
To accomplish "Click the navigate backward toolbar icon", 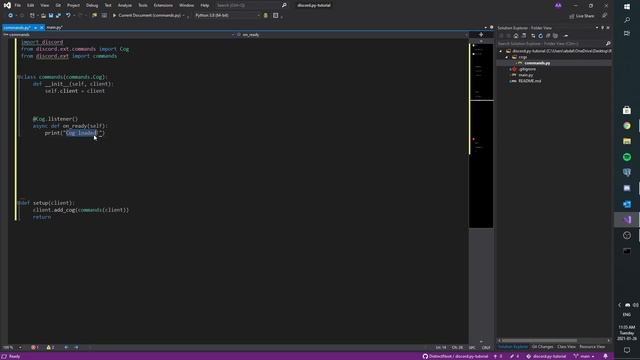I will click(x=10, y=16).
